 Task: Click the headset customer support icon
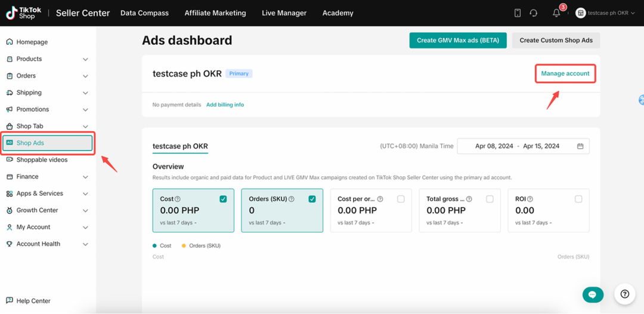click(x=534, y=13)
